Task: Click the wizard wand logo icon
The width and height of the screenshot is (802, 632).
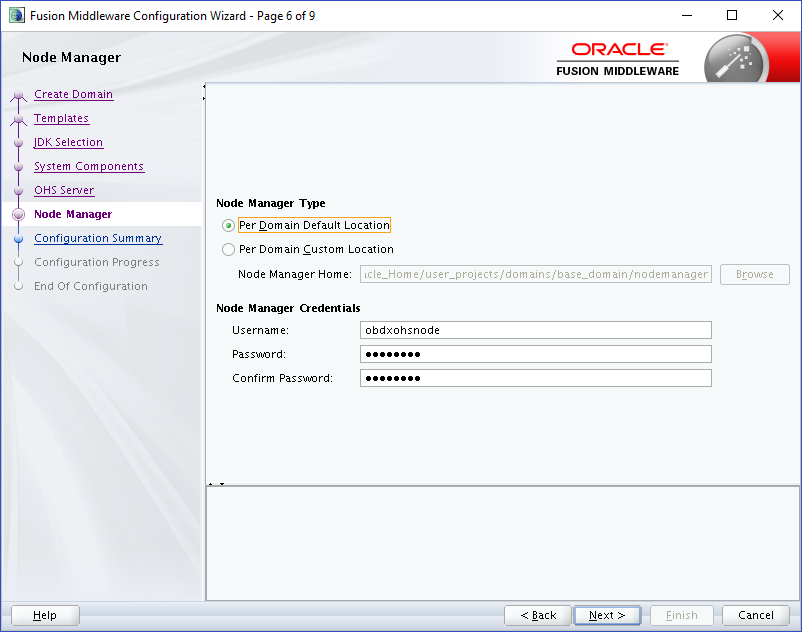Action: point(735,59)
